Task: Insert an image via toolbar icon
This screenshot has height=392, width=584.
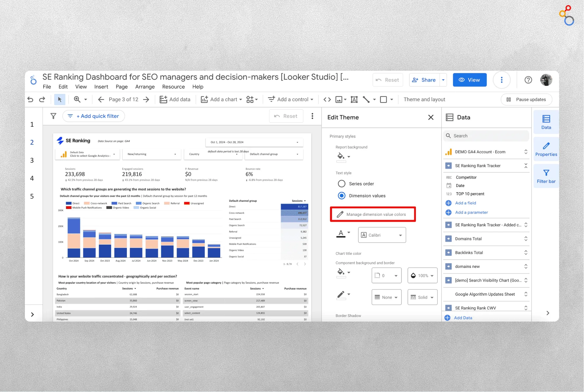Action: click(x=339, y=100)
